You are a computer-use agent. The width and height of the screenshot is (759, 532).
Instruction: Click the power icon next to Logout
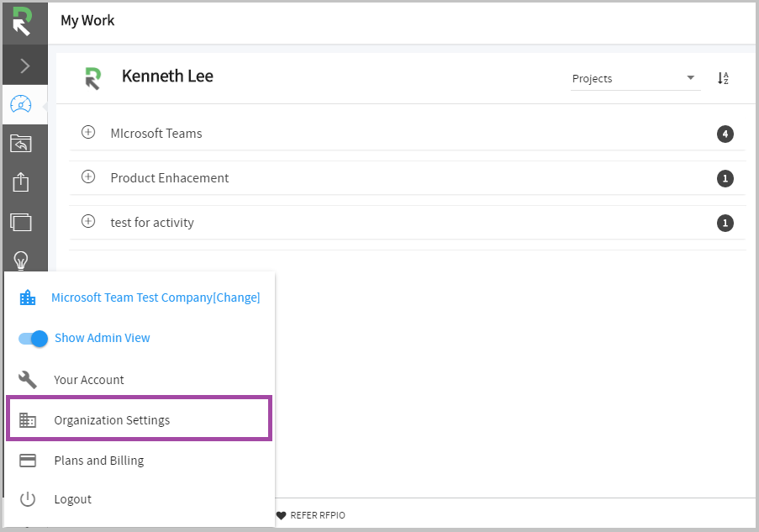point(28,499)
